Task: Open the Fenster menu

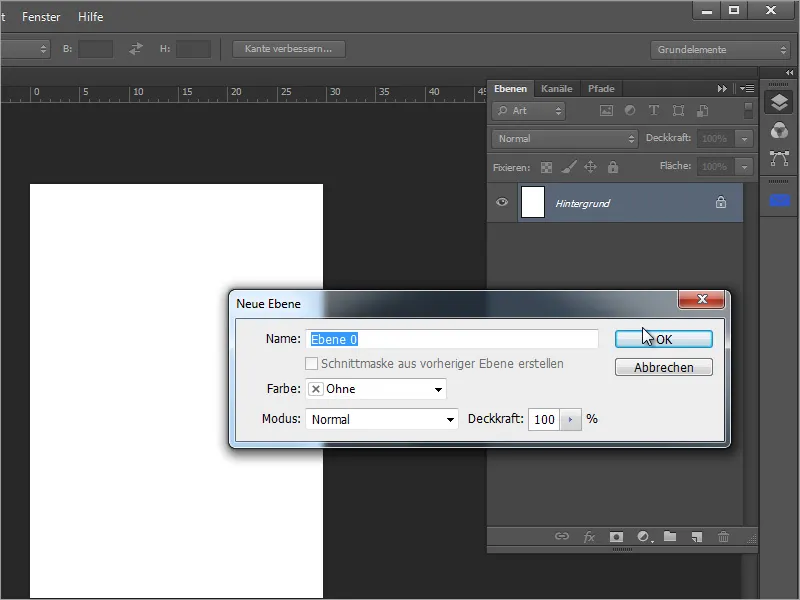Action: 41,17
